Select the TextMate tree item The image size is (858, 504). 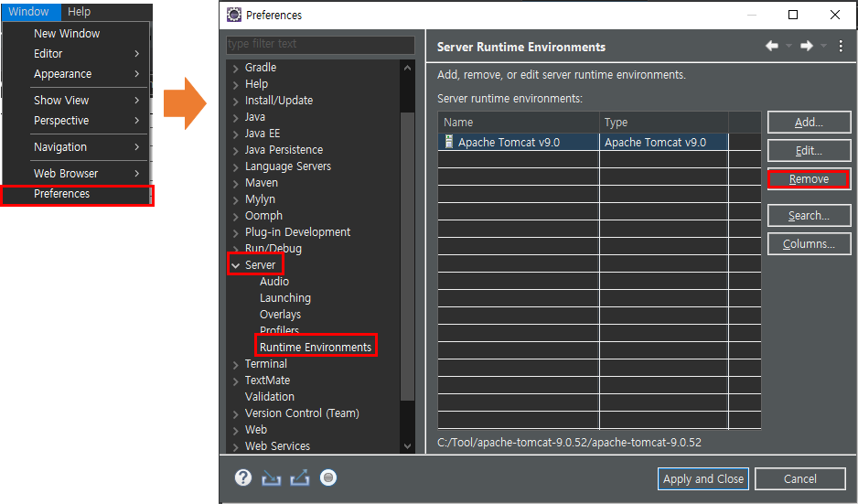click(x=267, y=380)
